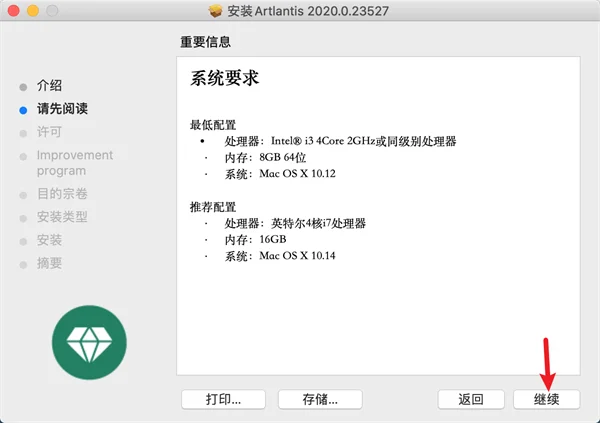This screenshot has width=600, height=423.
Task: Select the 请先阅读 step in sidebar
Action: [x=62, y=109]
